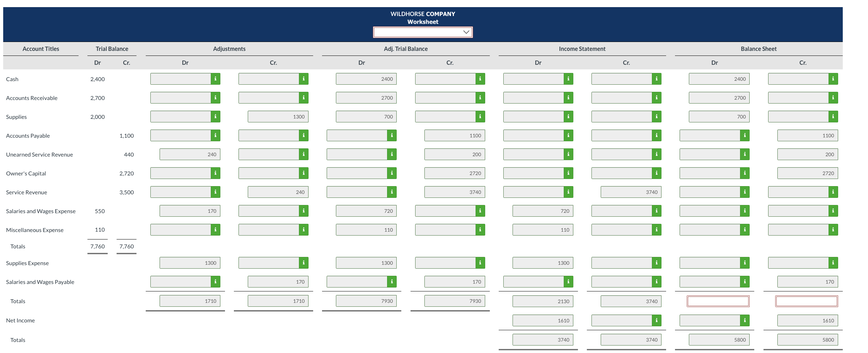Click Cash Adj. Trial Balance Dr field
The image size is (868, 353).
366,79
